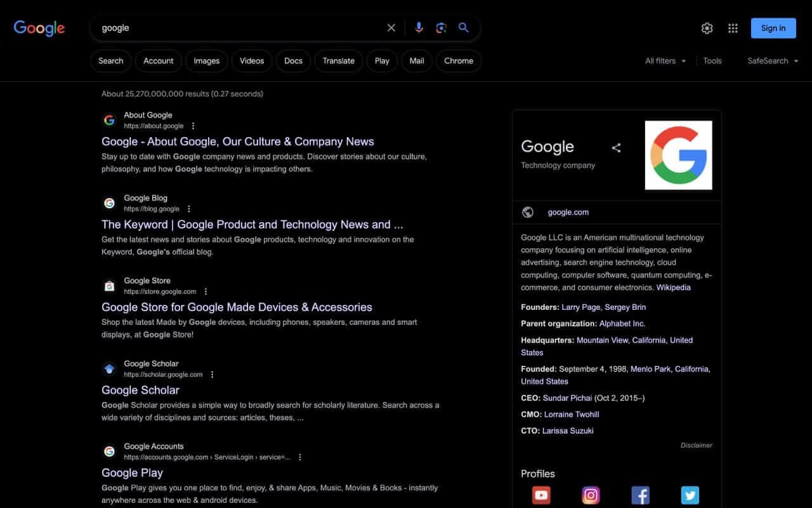The width and height of the screenshot is (812, 508).
Task: Click the Disclaimer link
Action: coord(697,445)
